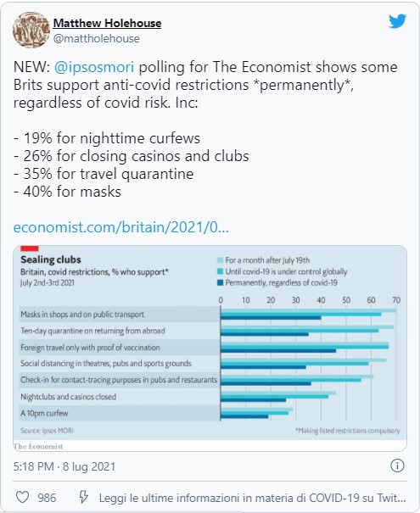Click the lightning bolt COVID-19 icon
Screen dimensions: 420x513
click(x=83, y=497)
